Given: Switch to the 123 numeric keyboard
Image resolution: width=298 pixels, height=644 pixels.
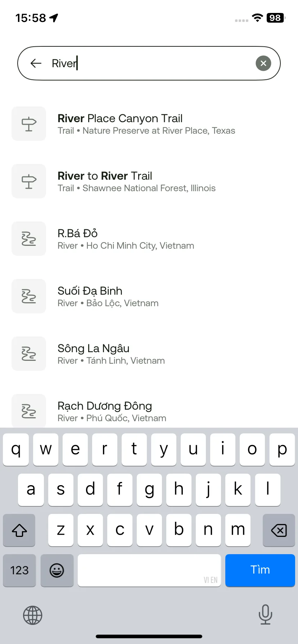Looking at the screenshot, I should click(x=19, y=570).
